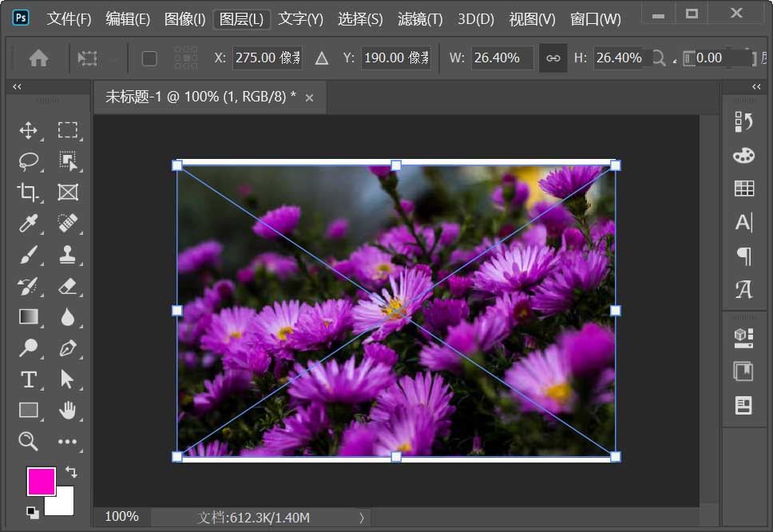Select the Clone Stamp tool

pyautogui.click(x=69, y=254)
